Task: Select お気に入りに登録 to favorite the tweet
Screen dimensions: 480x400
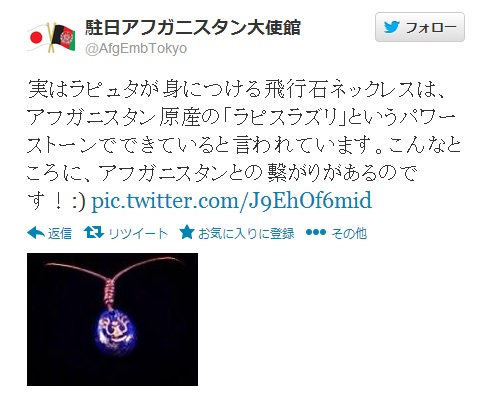Action: [246, 233]
